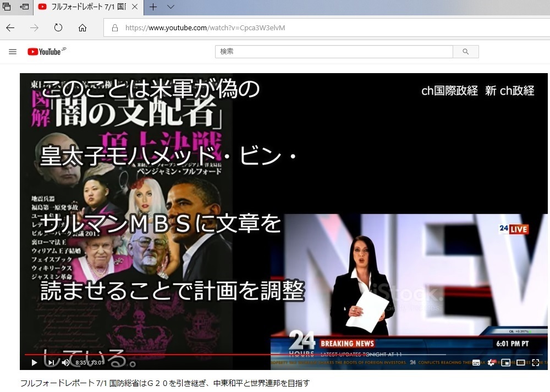Switch to miniplayer mode
This screenshot has height=392, width=550.
[x=505, y=362]
